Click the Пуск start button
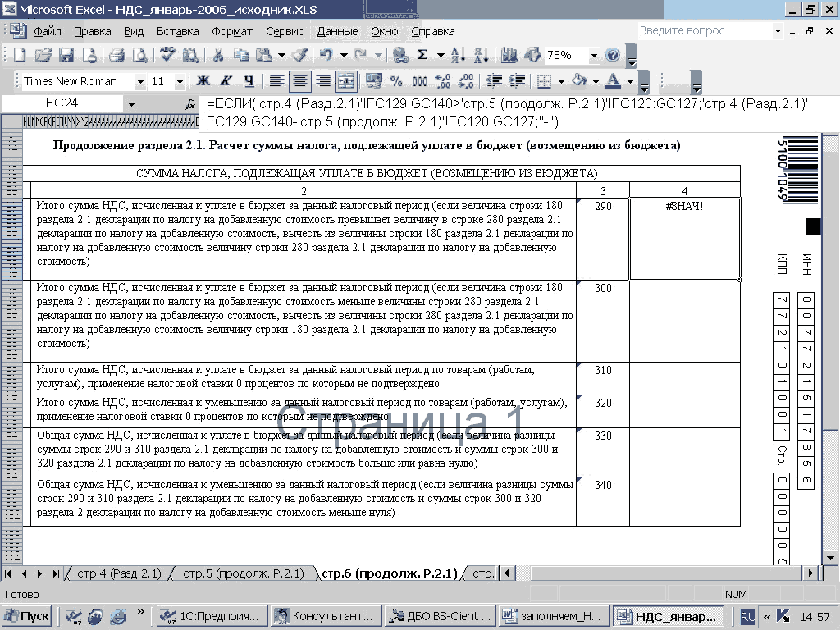 27,616
